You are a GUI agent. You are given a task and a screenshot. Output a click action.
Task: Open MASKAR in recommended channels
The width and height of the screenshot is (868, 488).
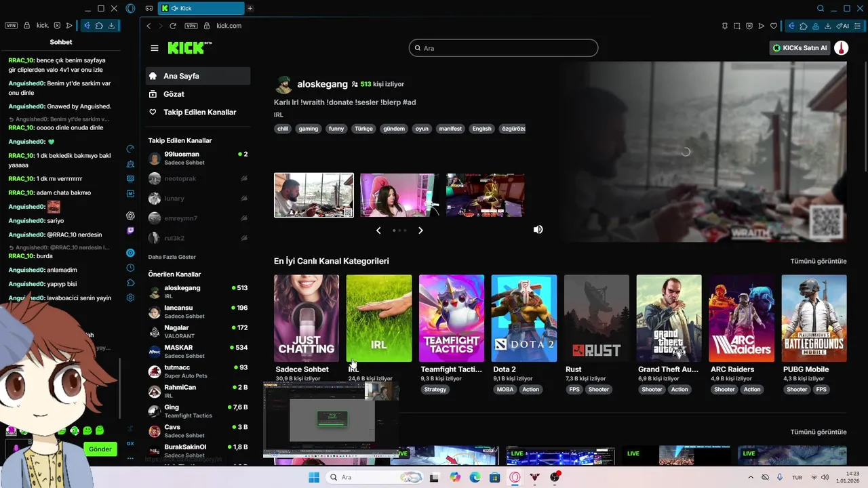click(198, 352)
